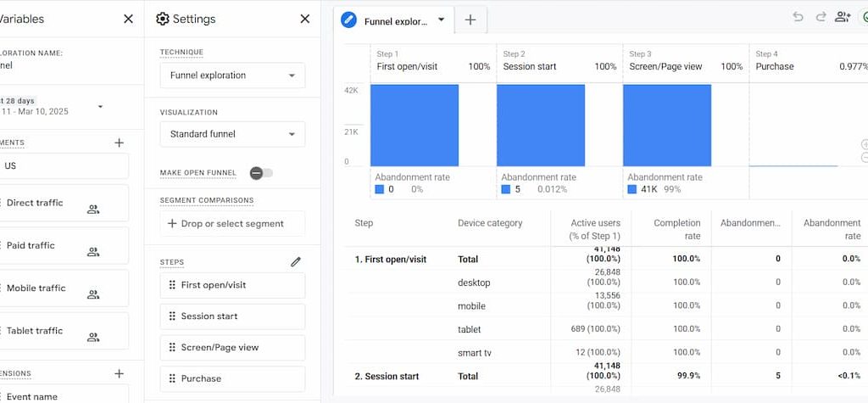Click the blue Step 3 abandonment swatch
This screenshot has width=868, height=403.
632,189
